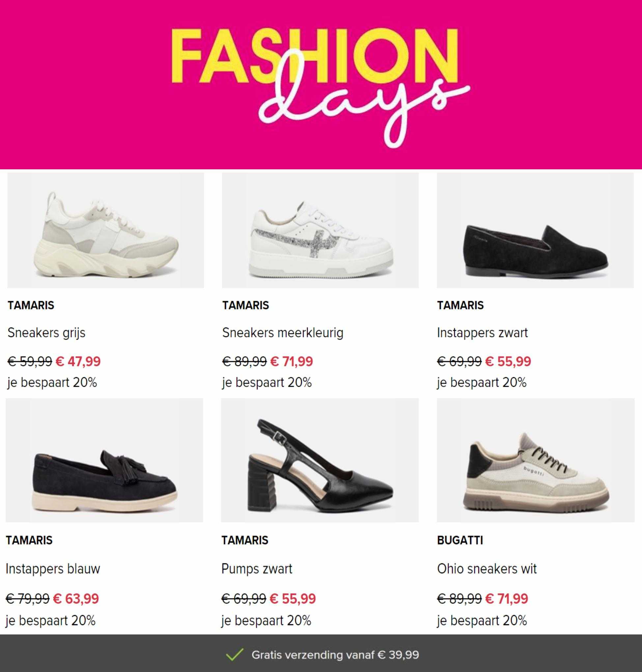Click the sale price € 47,99
Screen dimensions: 642x672
point(78,361)
